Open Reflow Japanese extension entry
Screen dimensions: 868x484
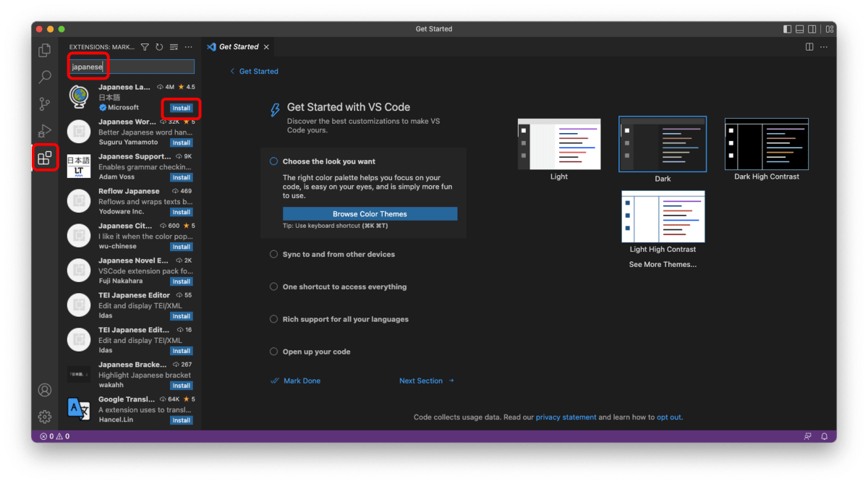tap(130, 201)
